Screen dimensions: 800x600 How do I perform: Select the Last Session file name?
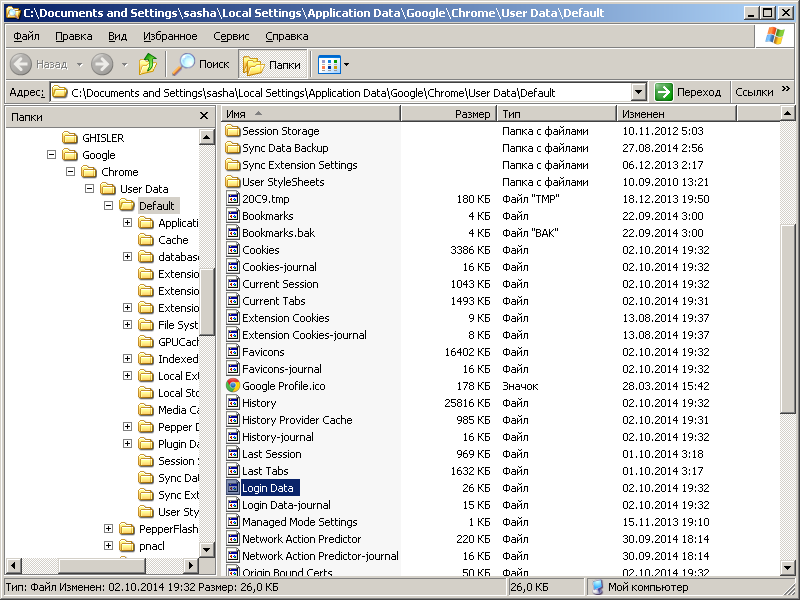[271, 454]
